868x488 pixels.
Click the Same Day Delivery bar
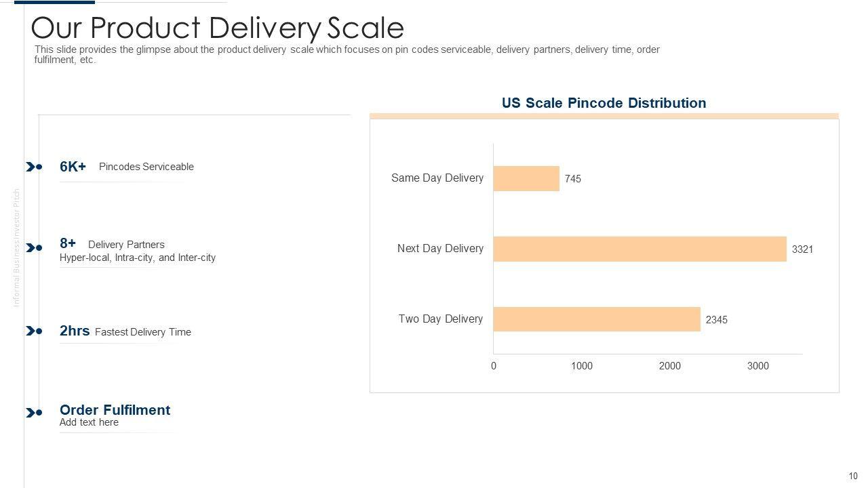(x=526, y=179)
